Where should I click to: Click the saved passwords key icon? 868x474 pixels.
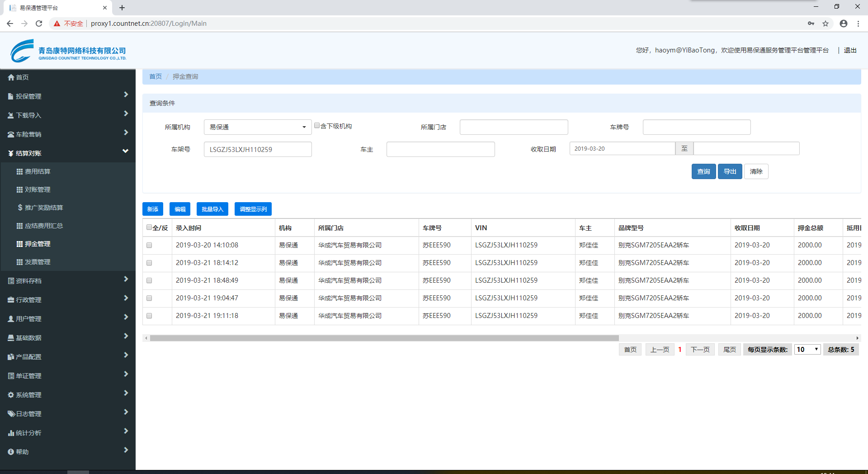(x=811, y=24)
